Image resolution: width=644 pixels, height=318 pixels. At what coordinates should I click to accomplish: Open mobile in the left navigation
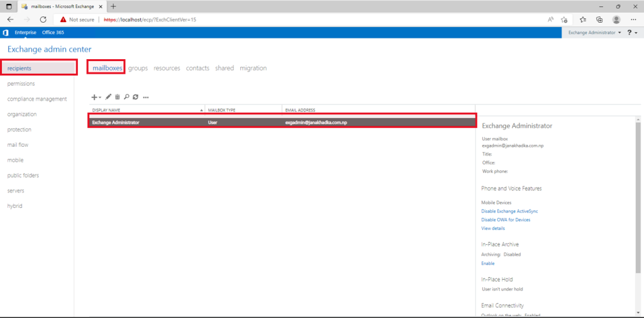pos(15,160)
